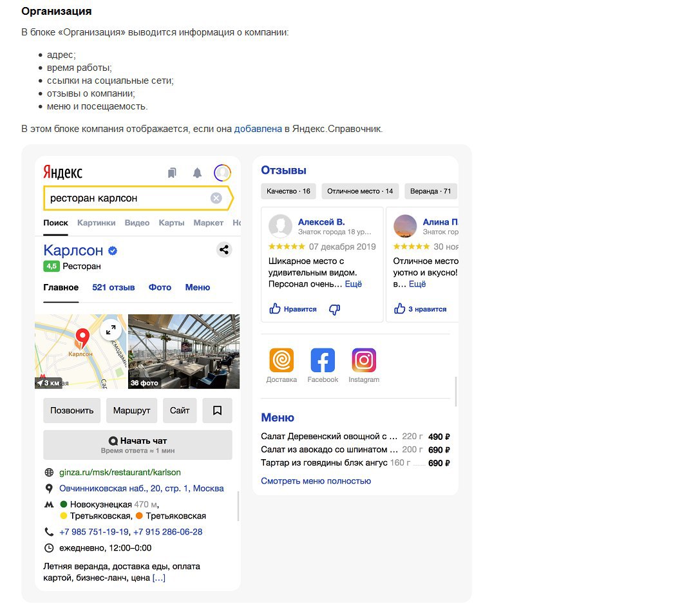Filter reviews by Веранда · 71

430,191
